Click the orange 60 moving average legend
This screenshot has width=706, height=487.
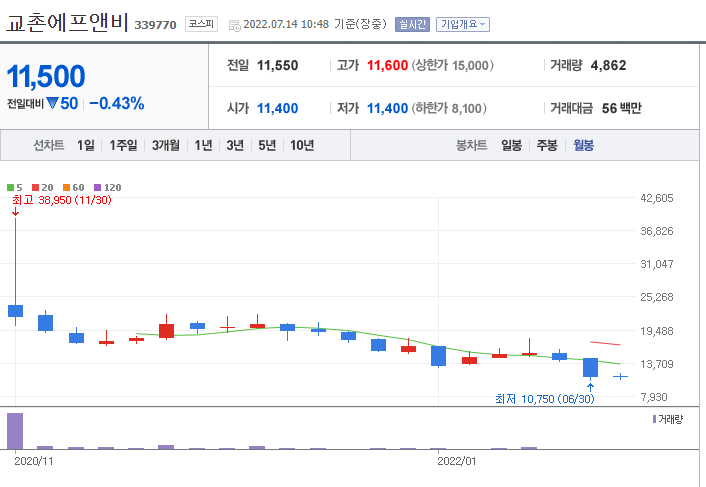[74, 188]
